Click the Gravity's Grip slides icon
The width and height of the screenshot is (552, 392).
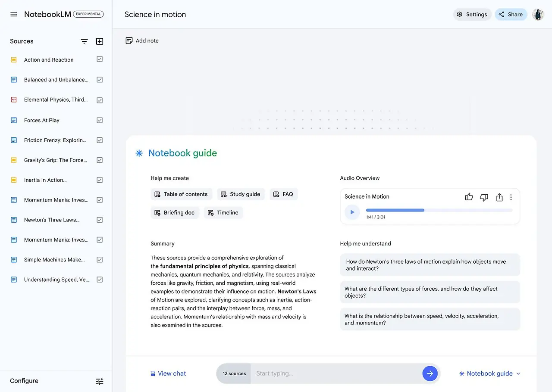(14, 160)
